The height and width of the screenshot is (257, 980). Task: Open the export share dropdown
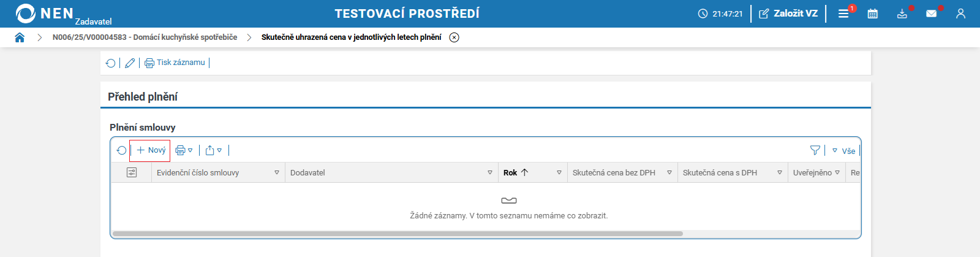[214, 150]
